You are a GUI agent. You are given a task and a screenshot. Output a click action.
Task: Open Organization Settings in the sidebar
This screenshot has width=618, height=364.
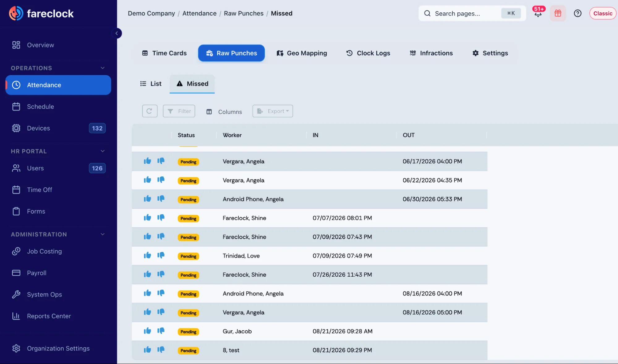click(58, 348)
